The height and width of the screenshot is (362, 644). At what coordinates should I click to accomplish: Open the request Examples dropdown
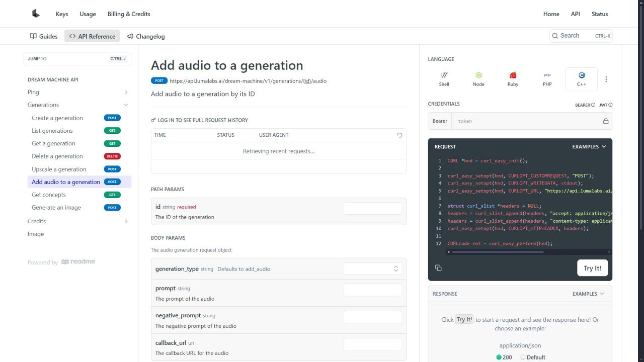589,147
